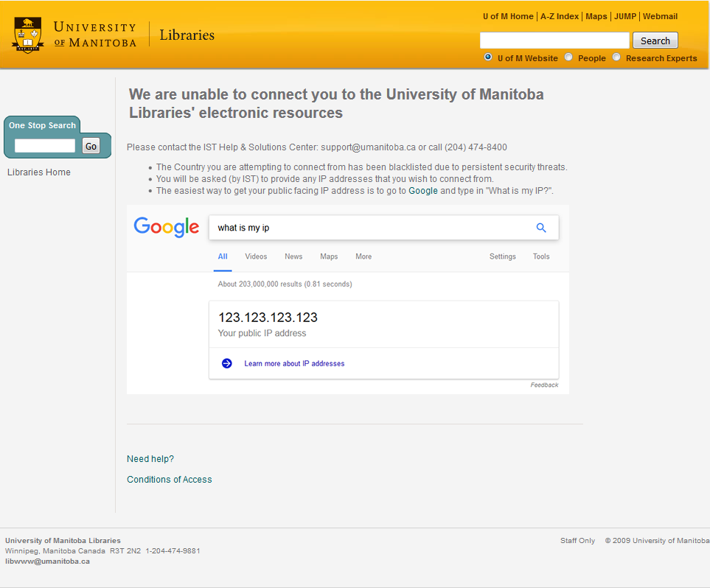Click the header site search text field
Screen dimensions: 710x588
coord(554,41)
